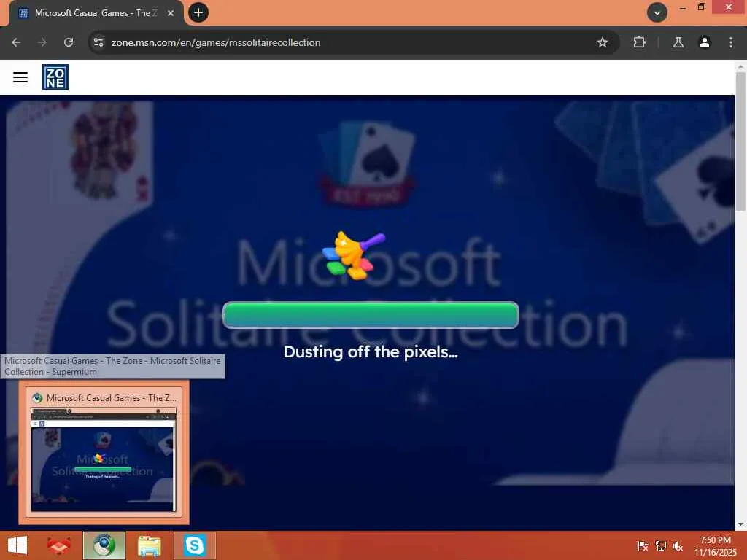Screen dimensions: 747x560
Task: Click the Supermium browser taskbar icon
Action: pyautogui.click(x=104, y=545)
